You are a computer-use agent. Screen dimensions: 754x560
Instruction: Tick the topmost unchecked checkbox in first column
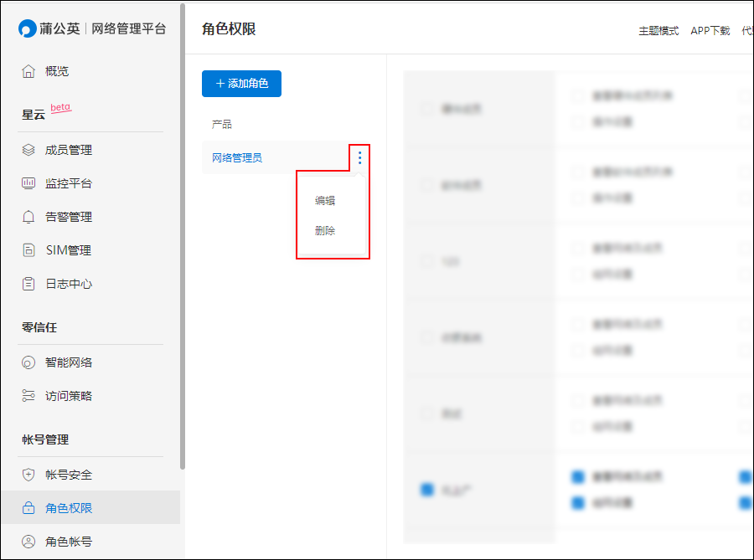(426, 109)
